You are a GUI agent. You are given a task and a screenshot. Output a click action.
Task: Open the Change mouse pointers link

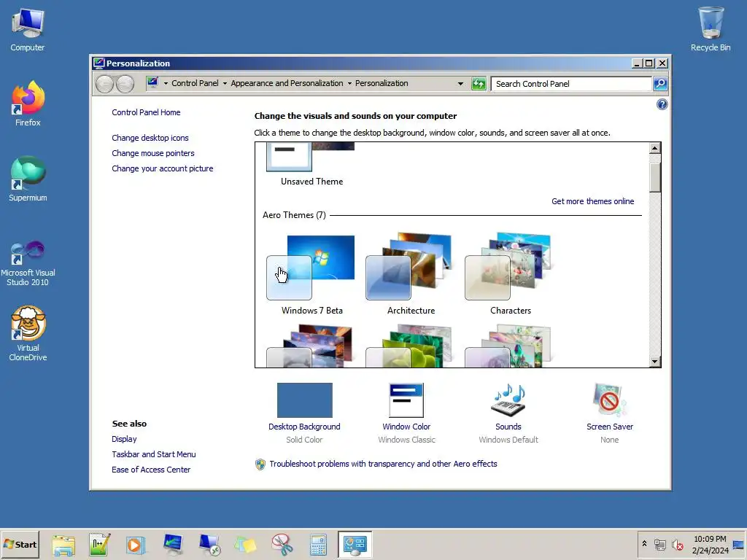tap(153, 153)
